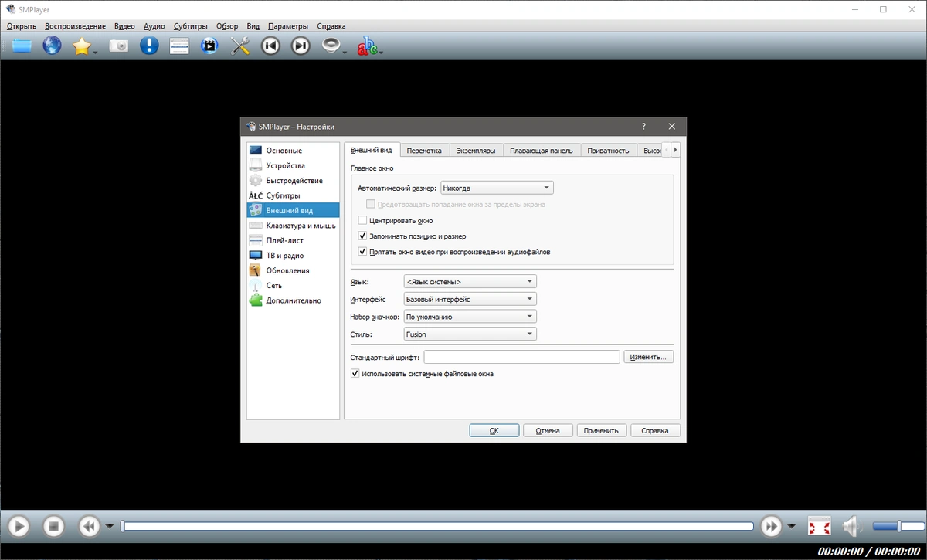927x560 pixels.
Task: Switch to Перемотка tab
Action: coord(424,151)
